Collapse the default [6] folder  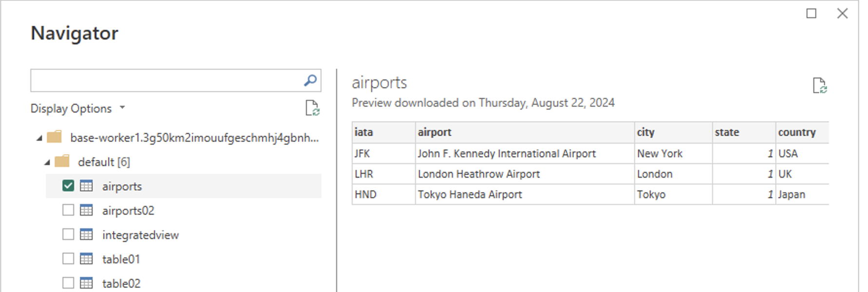tap(47, 162)
